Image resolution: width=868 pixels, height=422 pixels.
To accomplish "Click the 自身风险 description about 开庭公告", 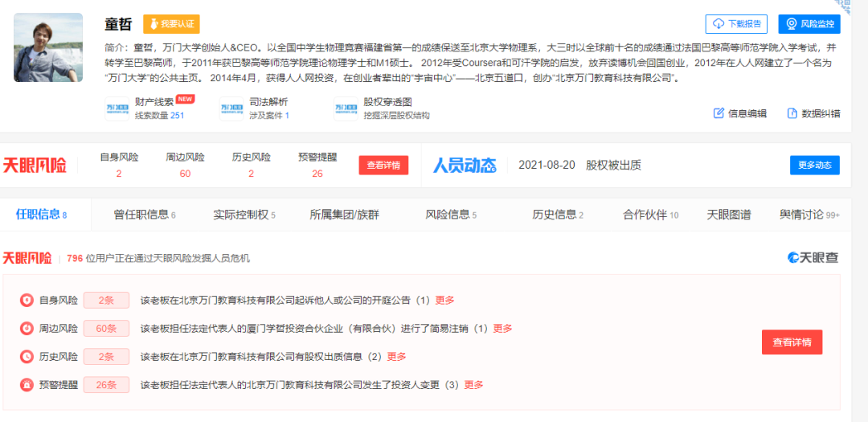I will pyautogui.click(x=285, y=301).
